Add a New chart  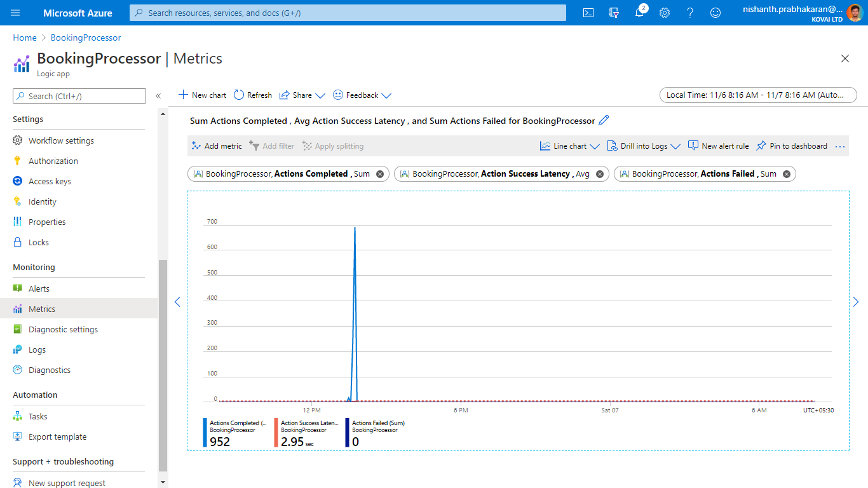[202, 95]
